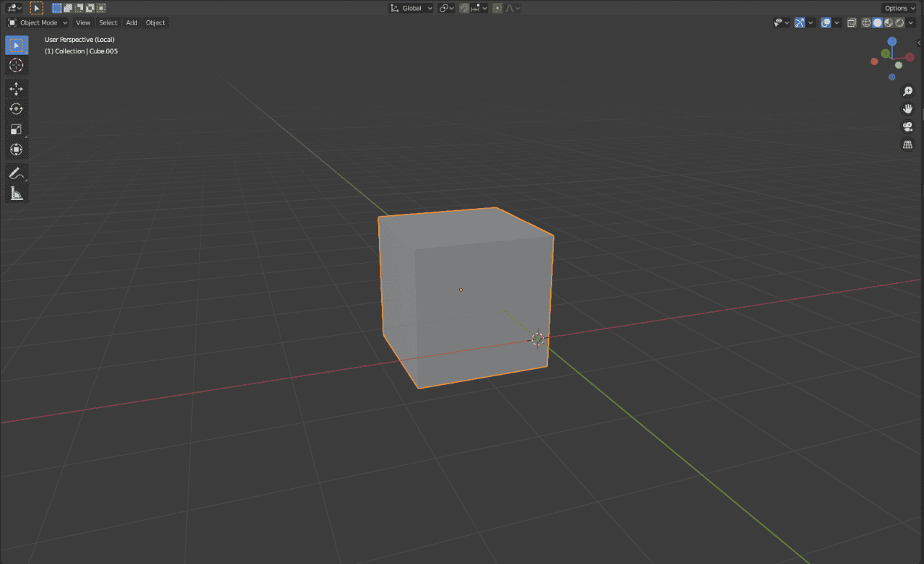This screenshot has width=924, height=564.
Task: Open the Select menu
Action: tap(108, 22)
